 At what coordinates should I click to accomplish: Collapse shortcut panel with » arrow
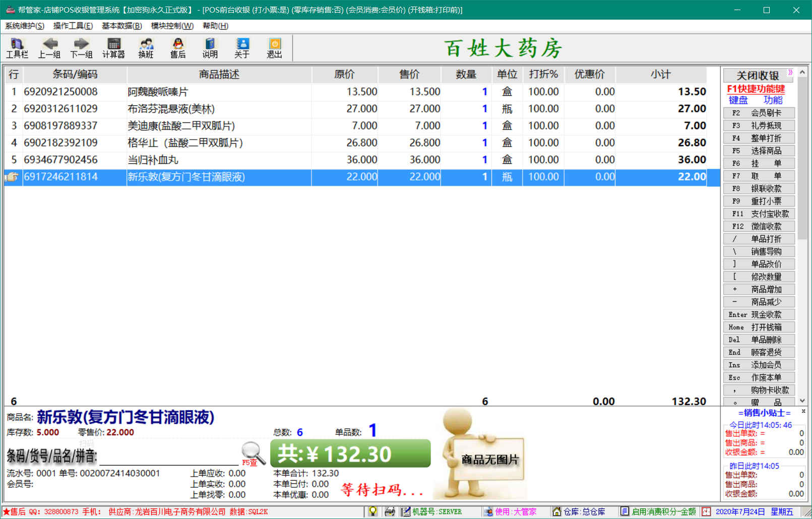click(x=790, y=72)
